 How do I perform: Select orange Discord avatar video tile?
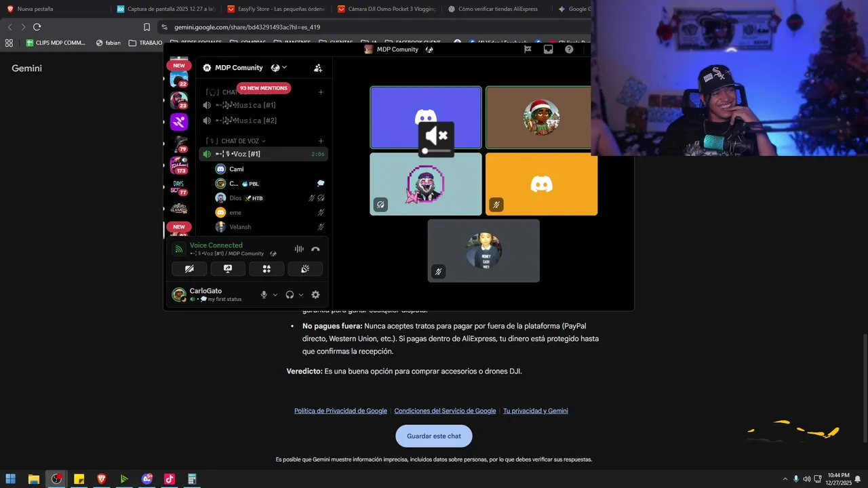541,184
